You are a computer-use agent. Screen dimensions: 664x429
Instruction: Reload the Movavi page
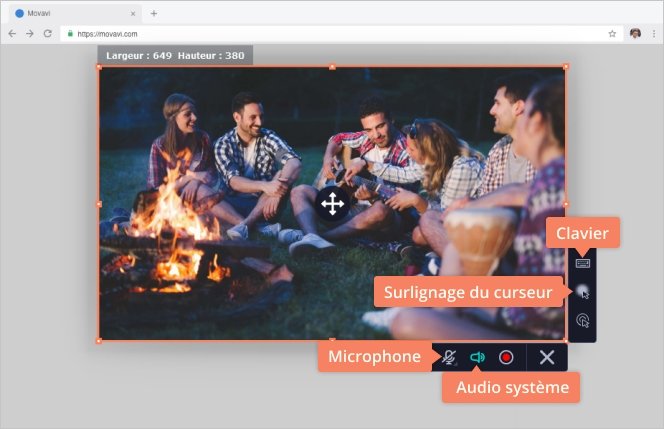[x=47, y=33]
